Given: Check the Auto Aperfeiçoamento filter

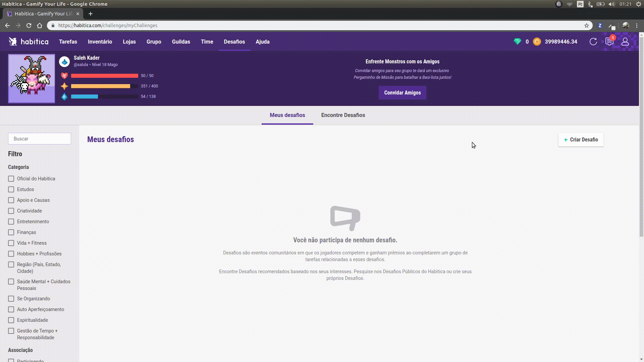Looking at the screenshot, I should [x=11, y=309].
